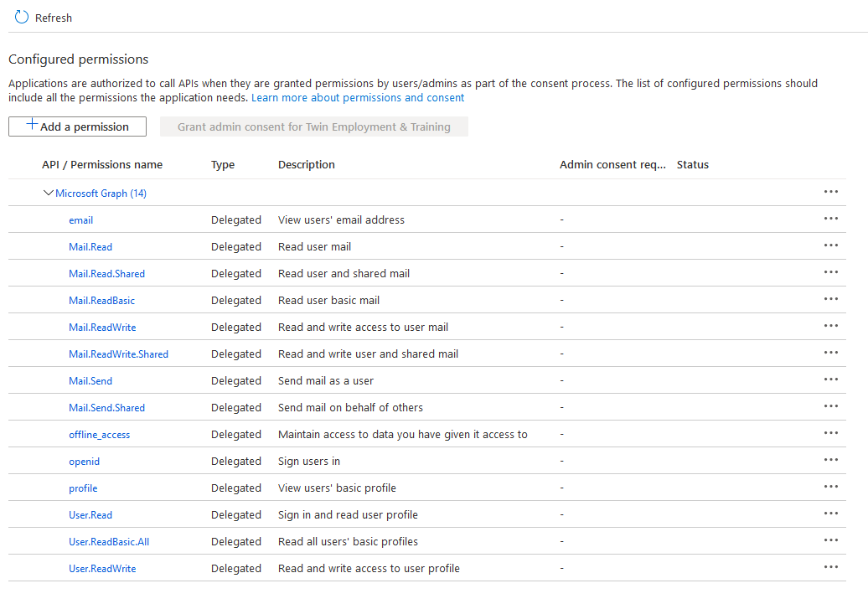The image size is (868, 604).
Task: Open the ellipsis menu for User.ReadWrite row
Action: tap(831, 567)
